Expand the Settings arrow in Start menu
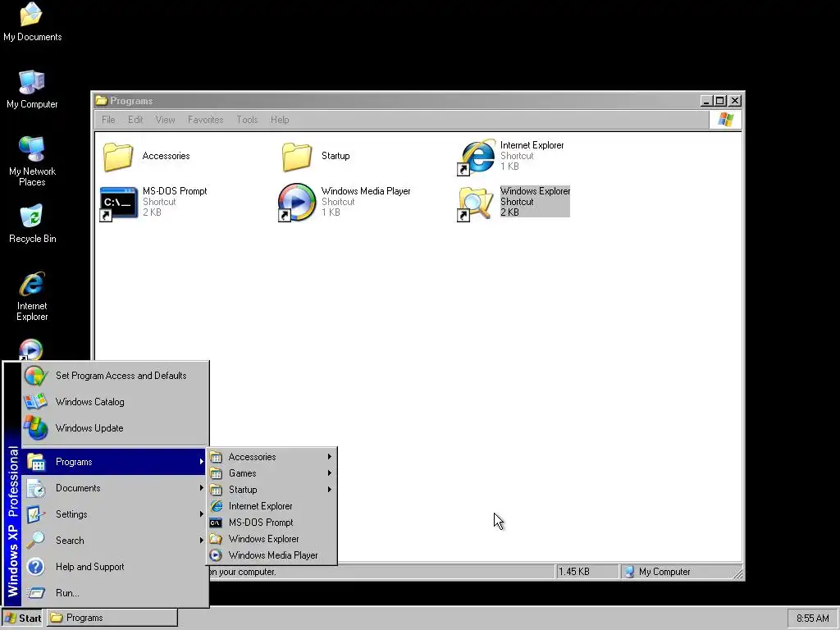Image resolution: width=840 pixels, height=630 pixels. coord(202,514)
